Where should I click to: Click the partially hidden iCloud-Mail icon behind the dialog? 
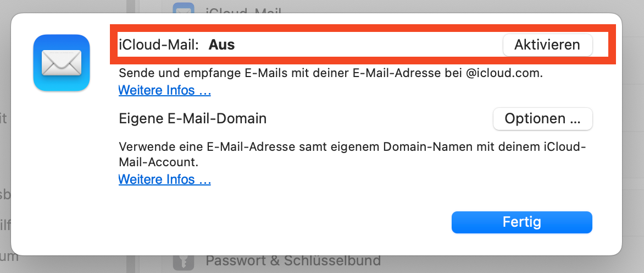click(x=184, y=8)
